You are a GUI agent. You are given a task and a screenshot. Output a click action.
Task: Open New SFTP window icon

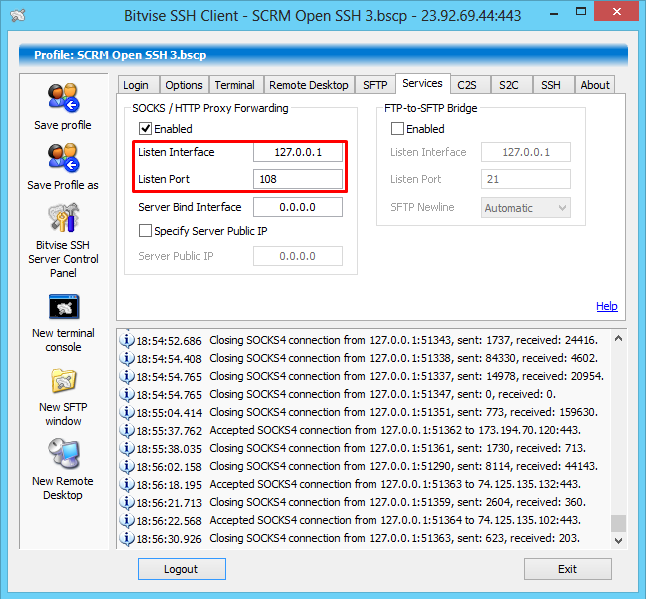[x=64, y=381]
